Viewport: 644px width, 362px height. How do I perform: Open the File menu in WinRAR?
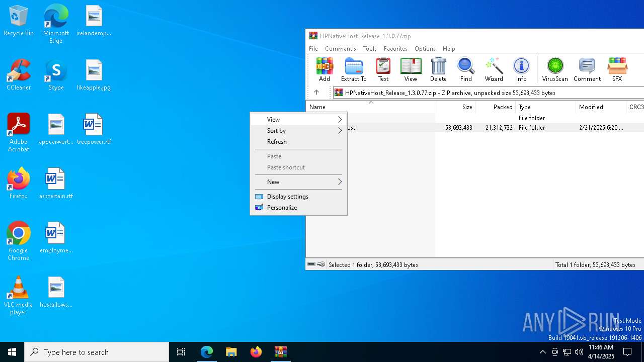tap(313, 49)
